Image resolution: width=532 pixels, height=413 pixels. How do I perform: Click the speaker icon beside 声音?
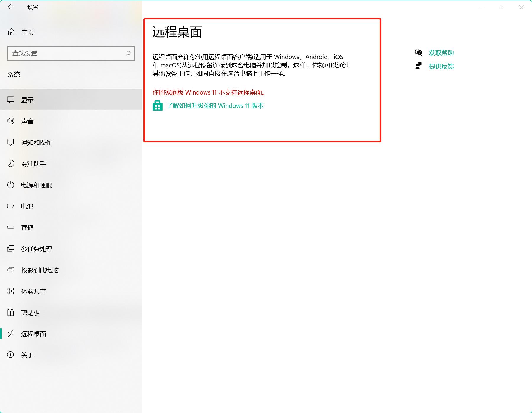[x=11, y=121]
